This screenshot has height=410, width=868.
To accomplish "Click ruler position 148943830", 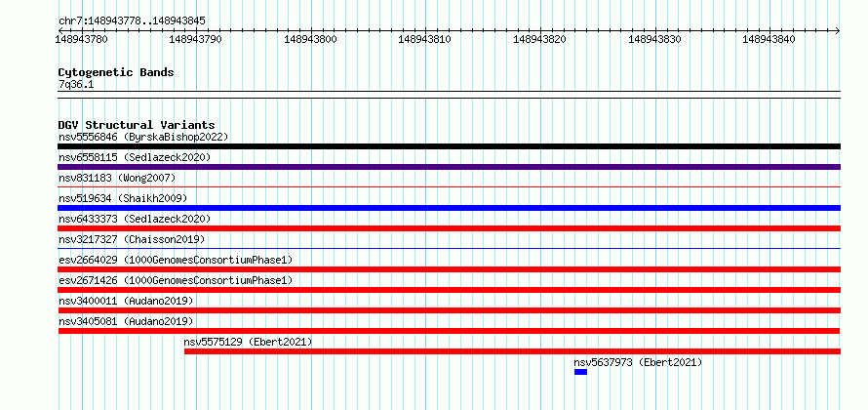I will (654, 39).
